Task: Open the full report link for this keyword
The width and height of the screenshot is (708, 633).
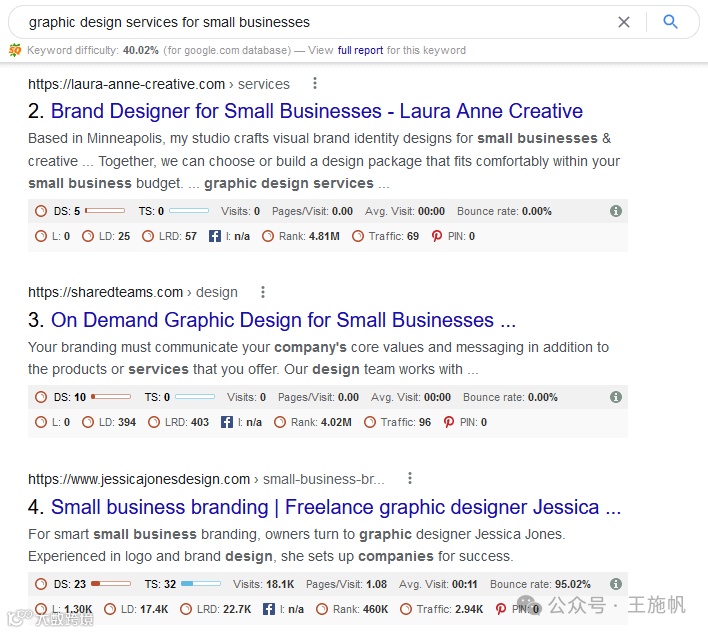Action: point(360,50)
